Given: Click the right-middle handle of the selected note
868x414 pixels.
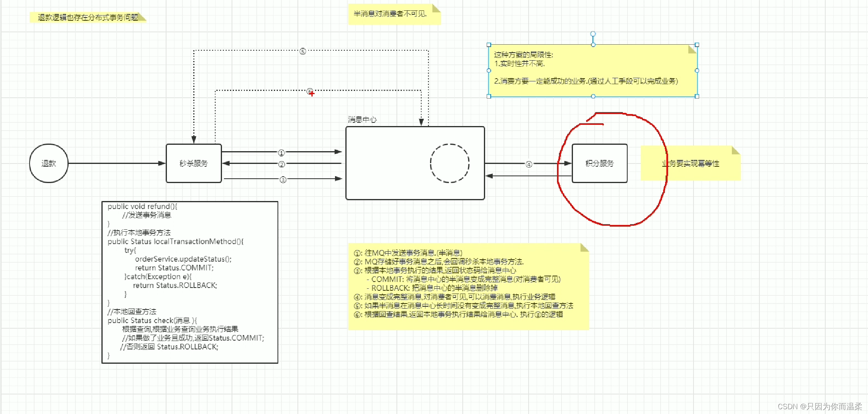Looking at the screenshot, I should tap(697, 71).
